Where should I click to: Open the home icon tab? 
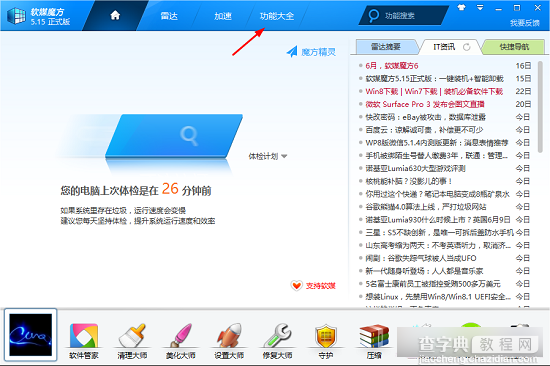pos(115,15)
